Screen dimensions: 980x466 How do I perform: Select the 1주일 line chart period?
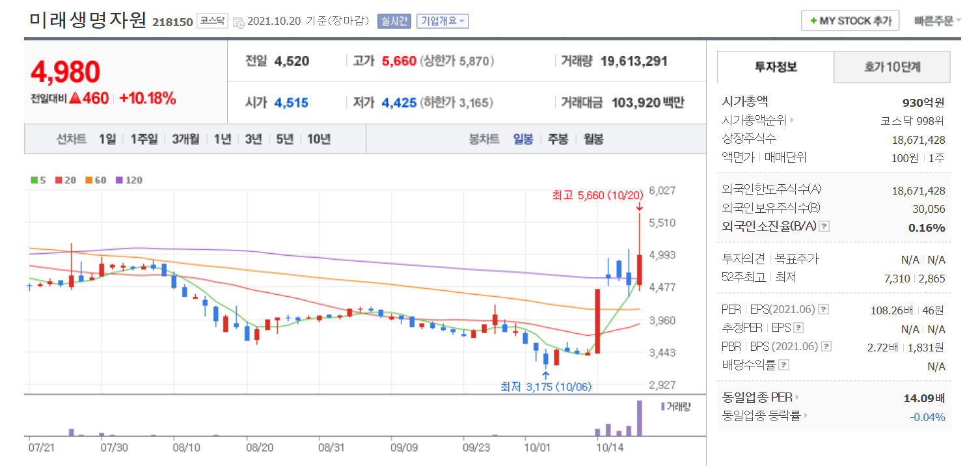click(144, 139)
